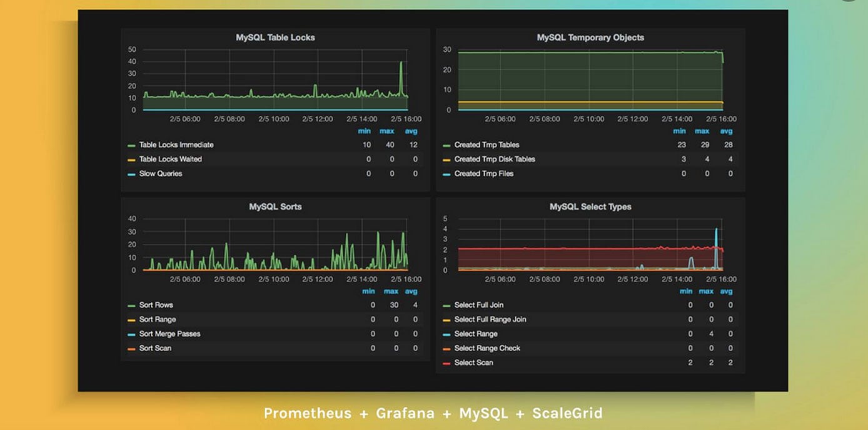Image resolution: width=868 pixels, height=430 pixels.
Task: Click the blue Created Tmp Files legend icon
Action: [x=445, y=173]
